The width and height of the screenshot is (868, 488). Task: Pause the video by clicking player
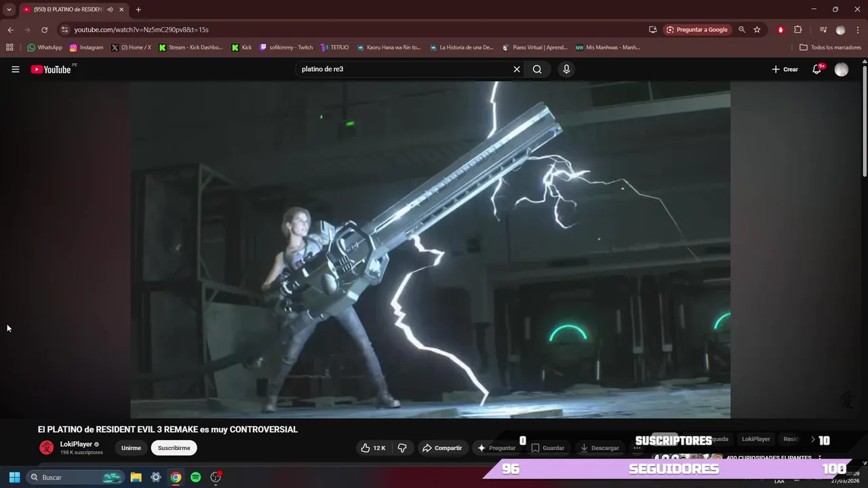pyautogui.click(x=430, y=249)
